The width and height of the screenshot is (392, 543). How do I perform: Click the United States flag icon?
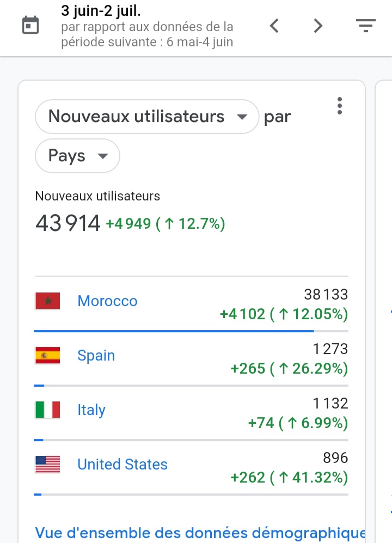click(48, 464)
